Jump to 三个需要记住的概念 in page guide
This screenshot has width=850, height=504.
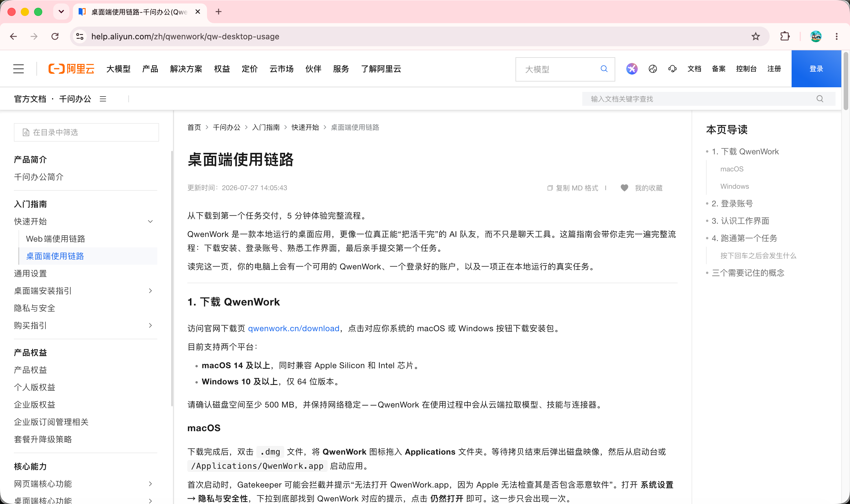[x=748, y=273]
